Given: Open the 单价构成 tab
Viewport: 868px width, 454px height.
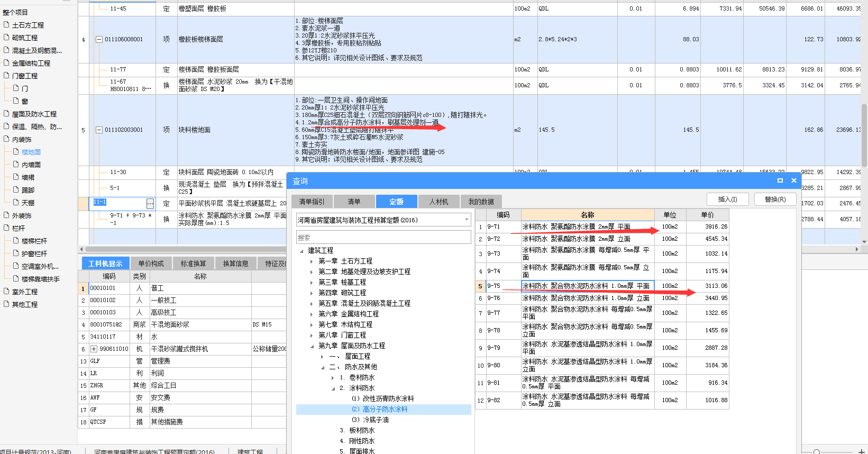Looking at the screenshot, I should coord(151,264).
